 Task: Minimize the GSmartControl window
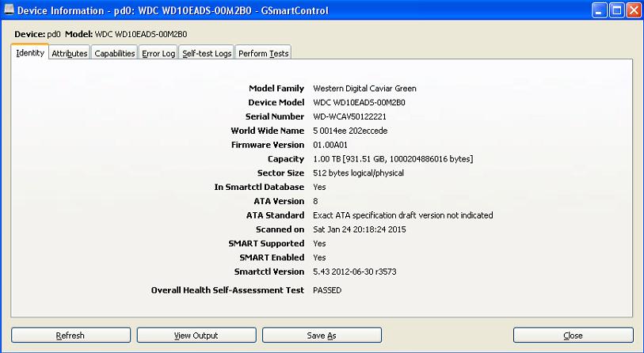pyautogui.click(x=599, y=10)
